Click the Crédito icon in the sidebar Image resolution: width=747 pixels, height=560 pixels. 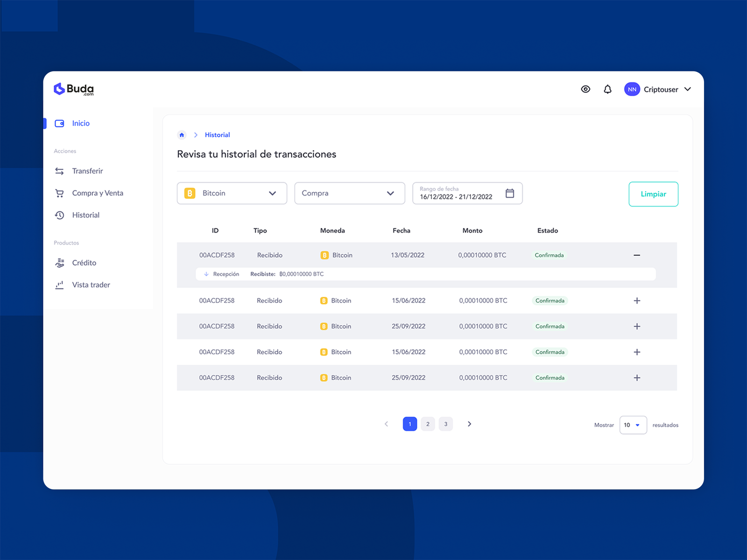(x=59, y=263)
